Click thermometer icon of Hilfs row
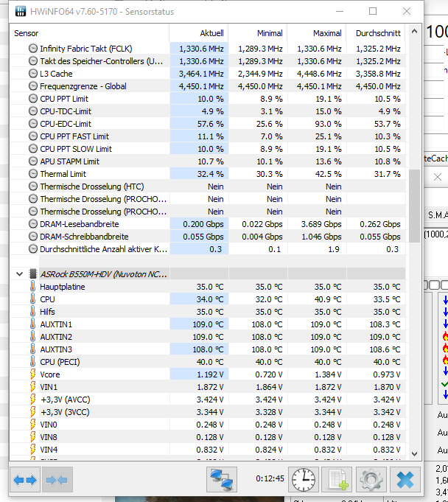The height and width of the screenshot is (502, 448). click(32, 312)
